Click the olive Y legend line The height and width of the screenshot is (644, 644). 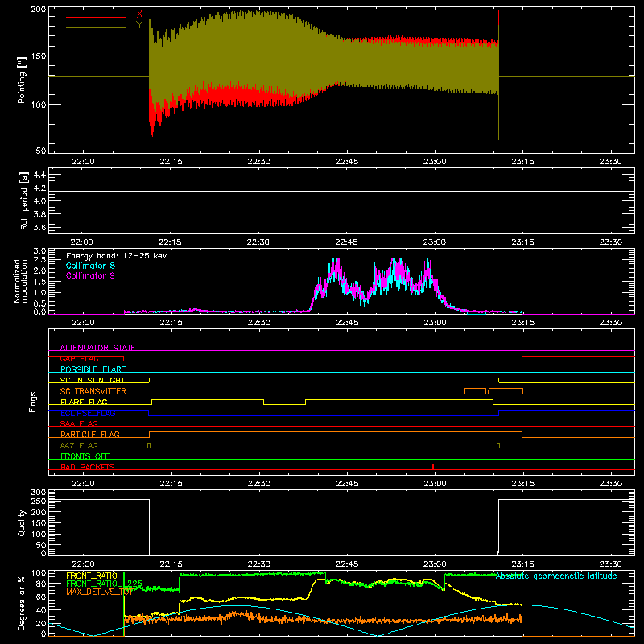95,27
